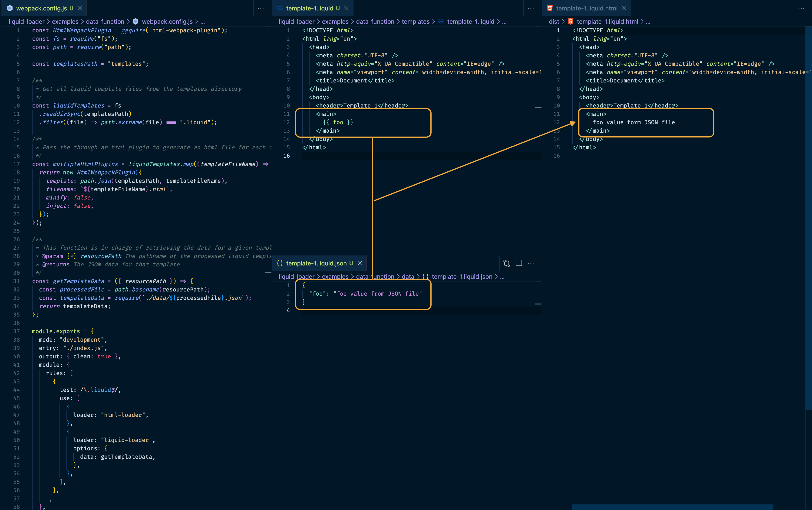Click 'dist' breadcrumb in HTML editor
This screenshot has width=812, height=510.
[554, 22]
